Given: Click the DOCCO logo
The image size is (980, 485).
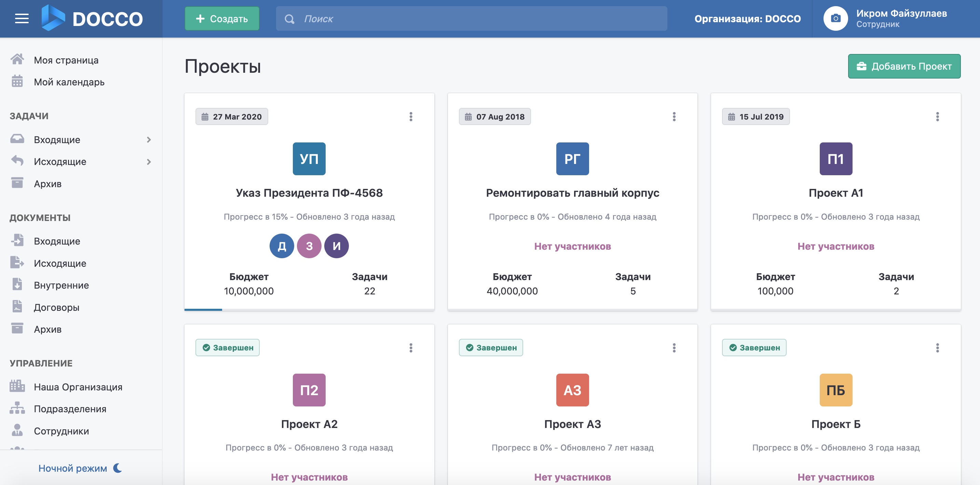Looking at the screenshot, I should [92, 18].
